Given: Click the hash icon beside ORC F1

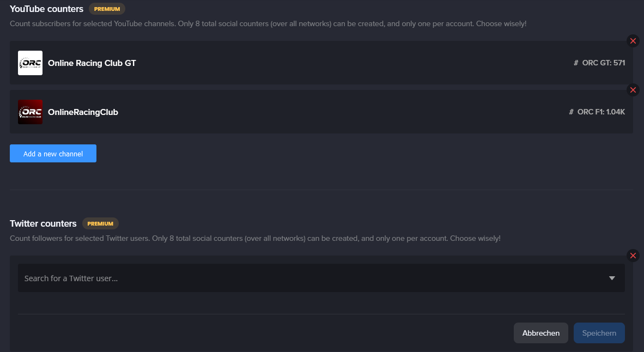Looking at the screenshot, I should [x=571, y=112].
